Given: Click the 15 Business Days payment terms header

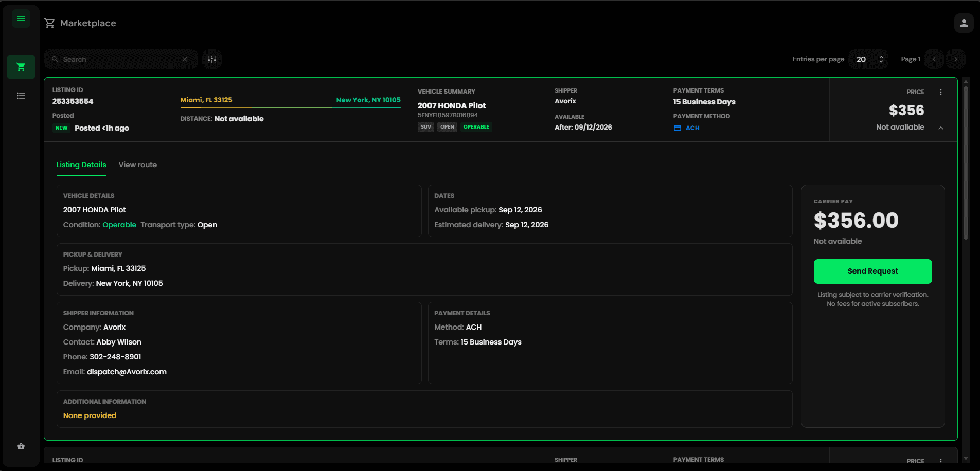Looking at the screenshot, I should [704, 102].
